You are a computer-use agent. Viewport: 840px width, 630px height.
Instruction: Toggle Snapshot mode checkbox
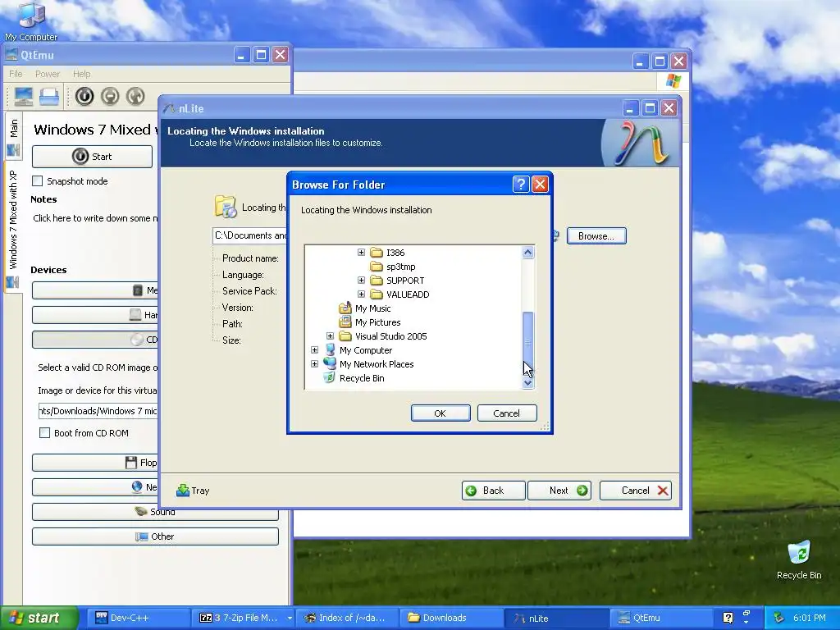click(x=38, y=181)
